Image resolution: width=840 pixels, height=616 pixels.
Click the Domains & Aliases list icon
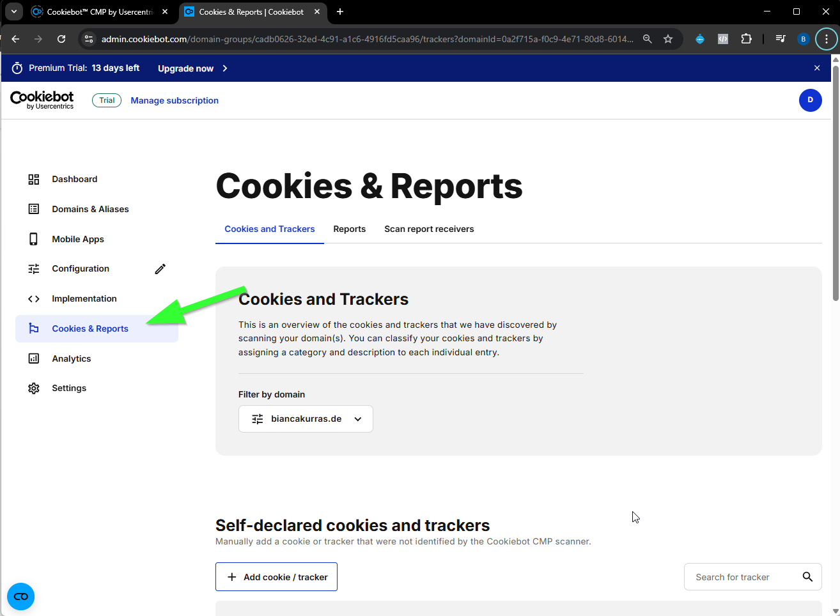(x=34, y=209)
